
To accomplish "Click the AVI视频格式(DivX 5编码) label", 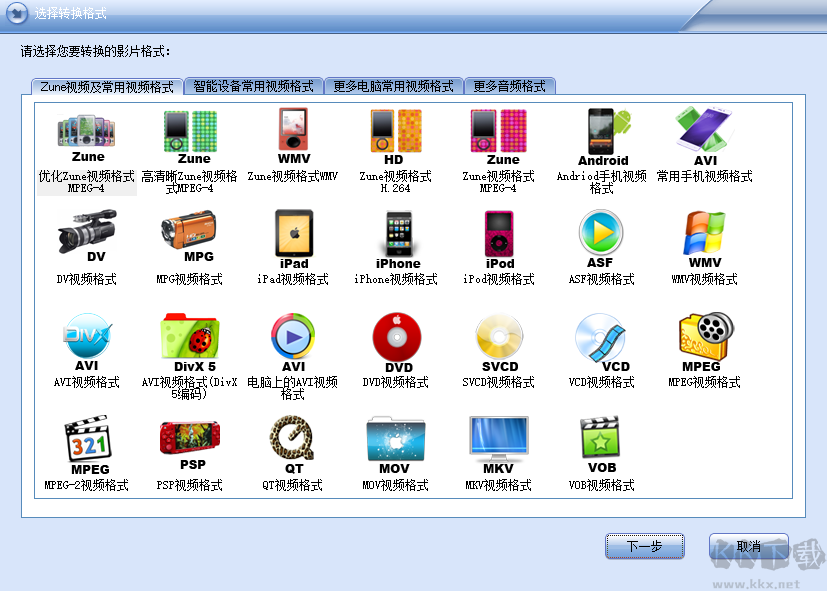I will pos(189,387).
